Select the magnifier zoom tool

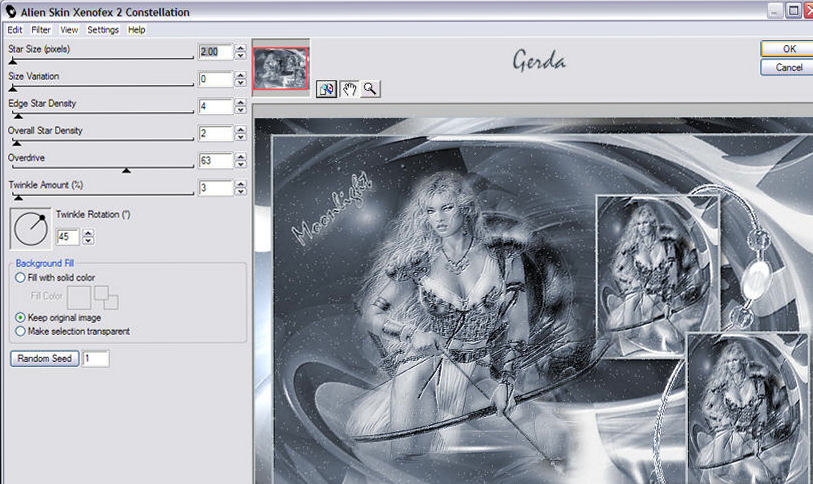click(370, 89)
